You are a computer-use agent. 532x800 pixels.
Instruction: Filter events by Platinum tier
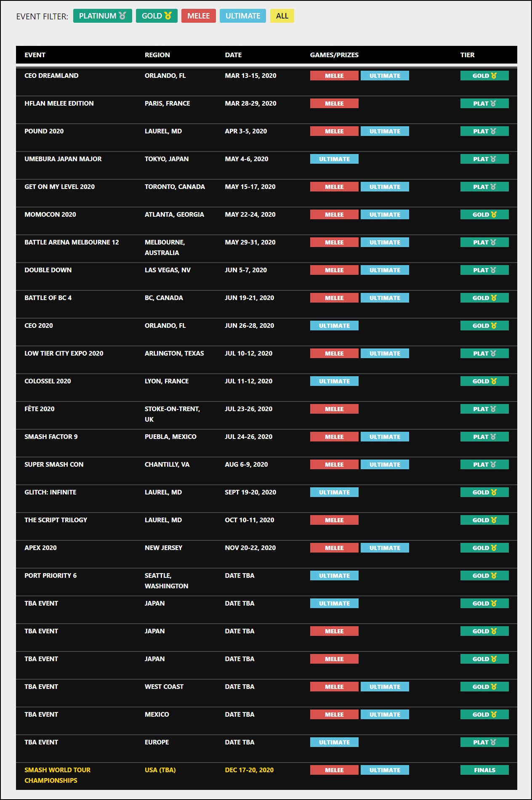(102, 16)
